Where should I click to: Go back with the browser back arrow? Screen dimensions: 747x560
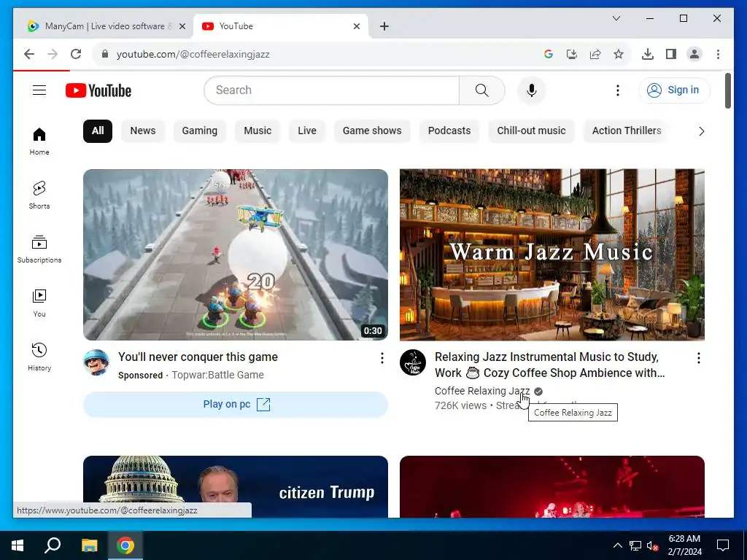pyautogui.click(x=29, y=54)
